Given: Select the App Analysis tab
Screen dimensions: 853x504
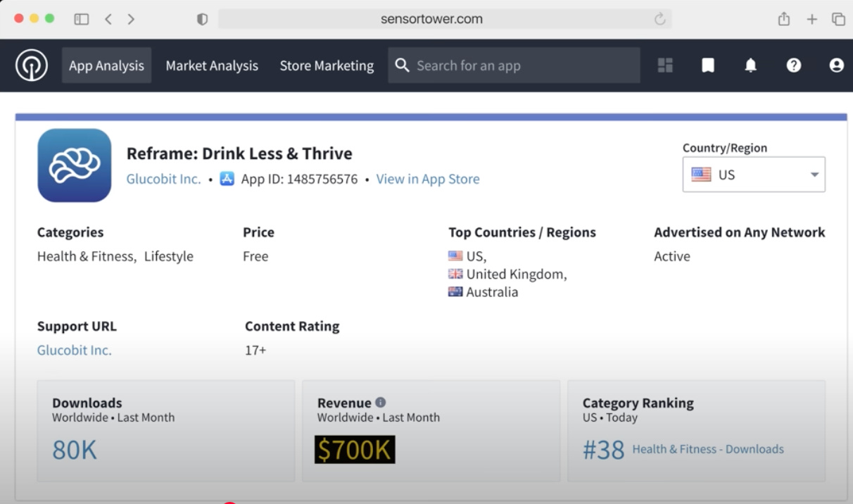Looking at the screenshot, I should [106, 65].
